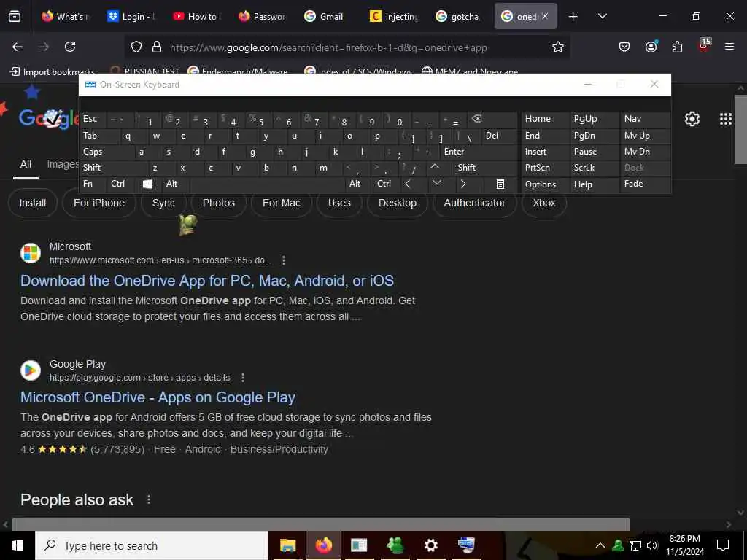
Task: Open Microsoft OneDrive Google Play result link
Action: (x=158, y=397)
